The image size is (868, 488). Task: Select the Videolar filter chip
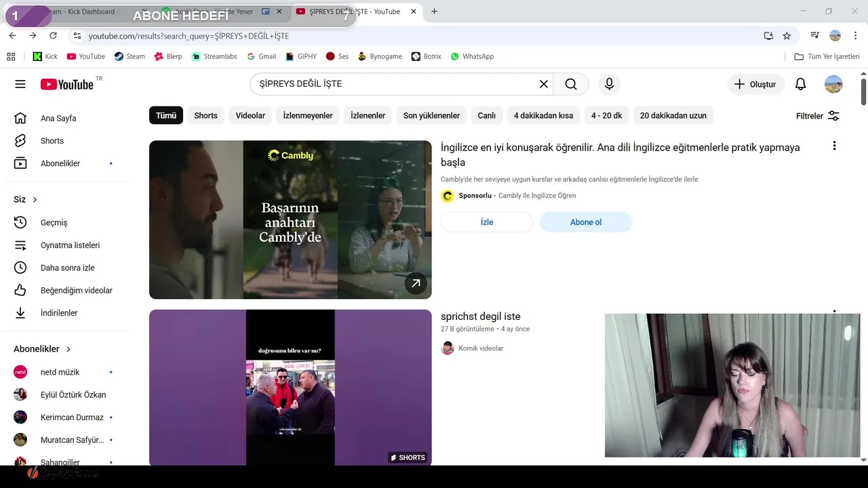(250, 115)
